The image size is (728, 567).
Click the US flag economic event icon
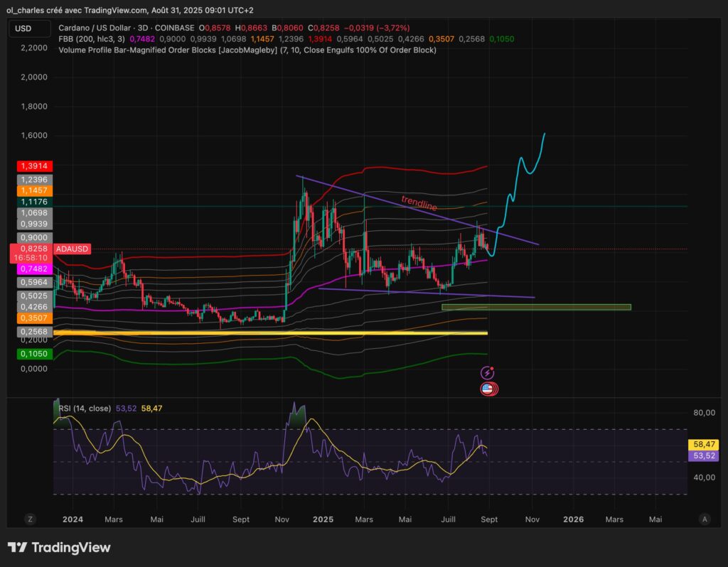coord(488,389)
